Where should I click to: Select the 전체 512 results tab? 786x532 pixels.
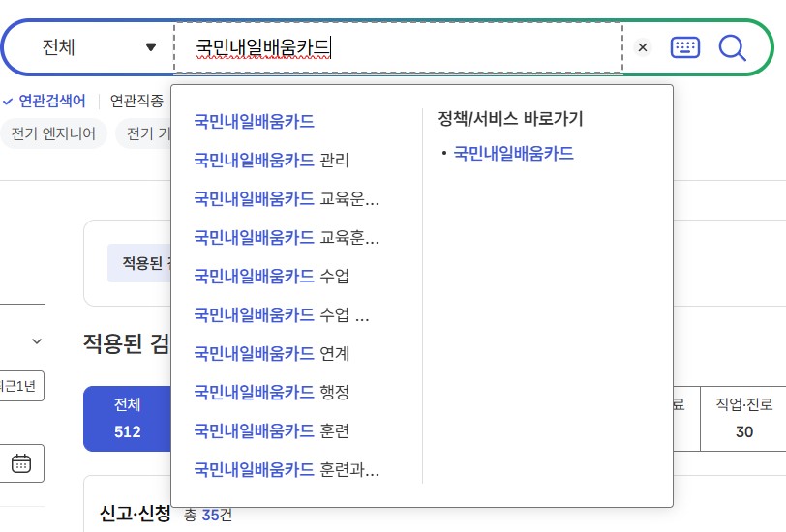click(x=128, y=418)
